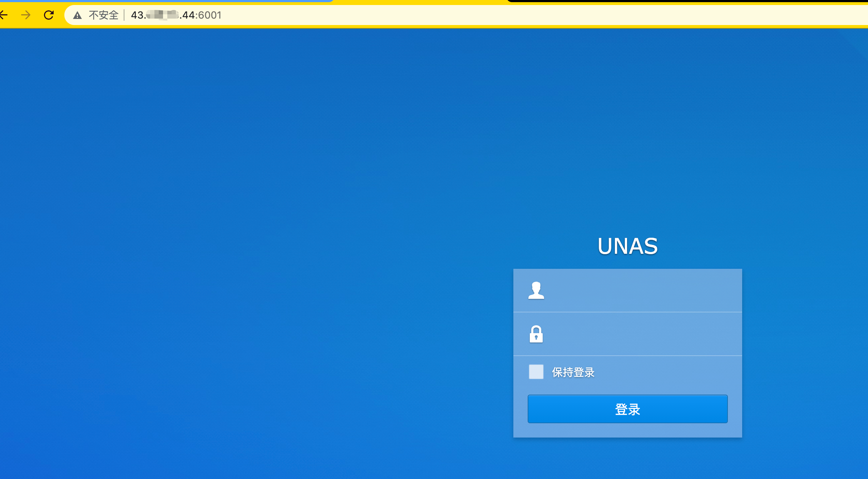Click the 不安全 security label
Screen dimensions: 868x479
104,15
